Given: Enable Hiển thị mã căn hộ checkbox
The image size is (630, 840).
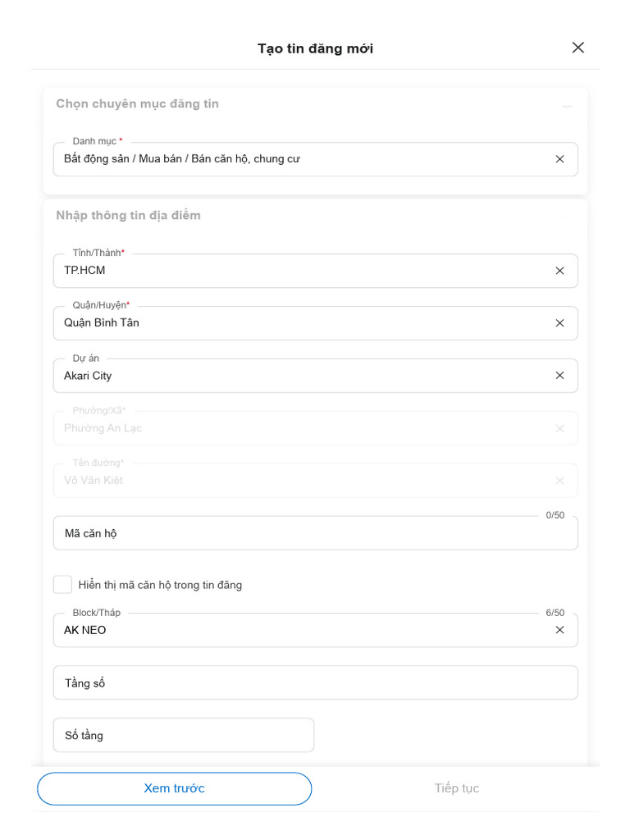Looking at the screenshot, I should pos(62,585).
